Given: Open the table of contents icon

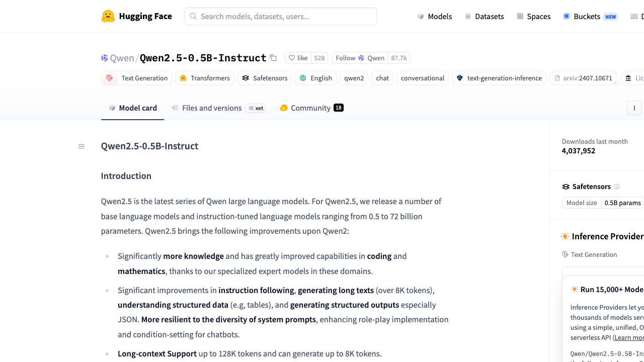Looking at the screenshot, I should pyautogui.click(x=82, y=146).
